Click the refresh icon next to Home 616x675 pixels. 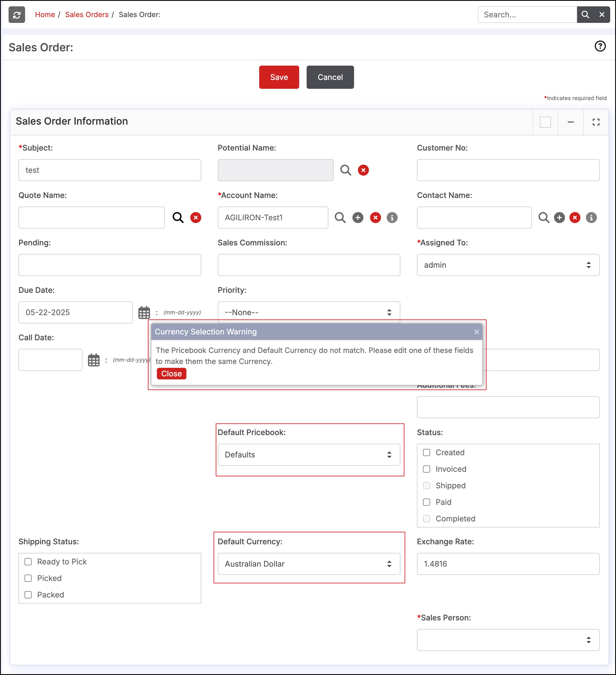tap(17, 15)
